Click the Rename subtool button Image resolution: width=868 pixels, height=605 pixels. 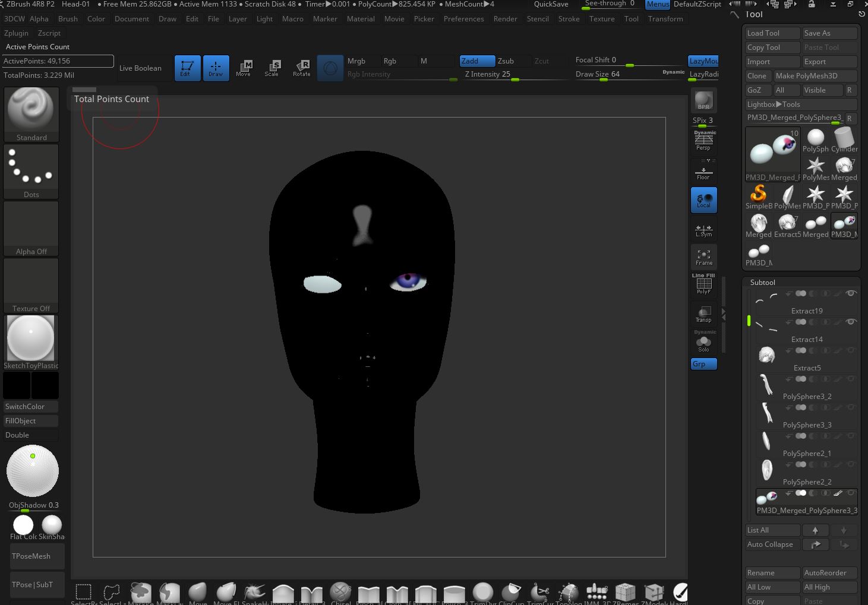(x=773, y=573)
